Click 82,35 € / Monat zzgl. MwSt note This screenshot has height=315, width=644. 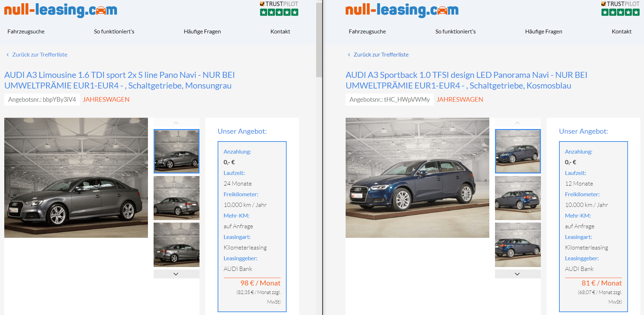[259, 297]
